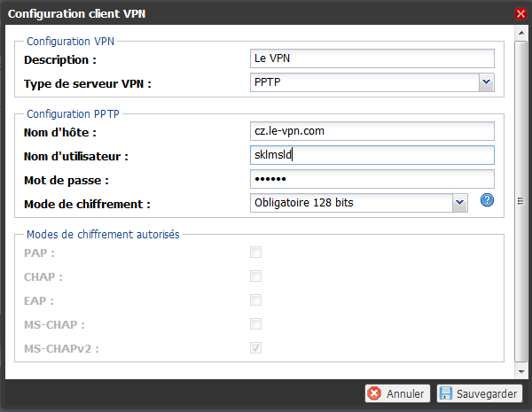The width and height of the screenshot is (532, 412).
Task: Click the red X icon on Annuler
Action: [374, 393]
